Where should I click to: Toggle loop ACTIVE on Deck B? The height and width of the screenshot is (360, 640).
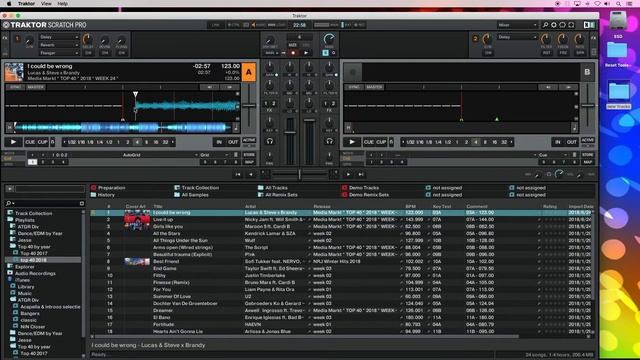(588, 140)
